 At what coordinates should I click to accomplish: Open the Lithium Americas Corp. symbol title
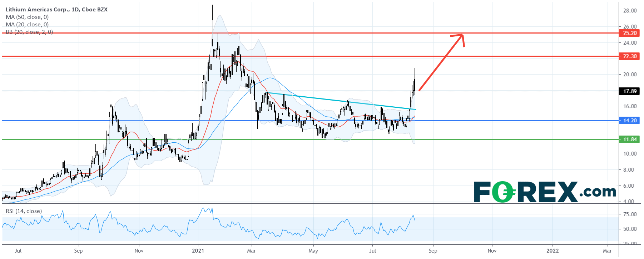(56, 10)
